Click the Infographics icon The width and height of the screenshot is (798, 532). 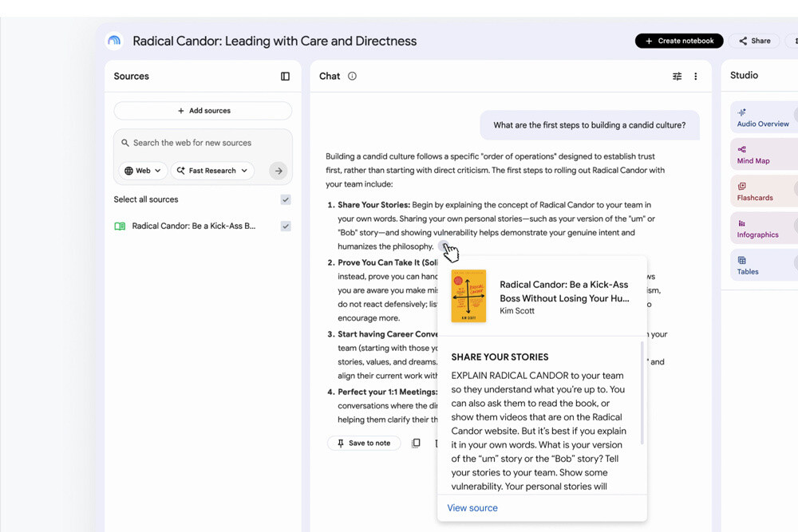pos(742,223)
